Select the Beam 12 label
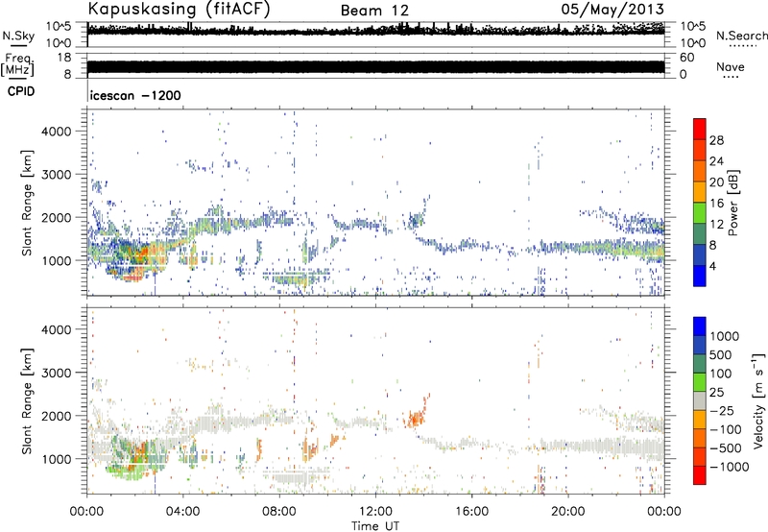Screen dimensions: 768x532 click(x=374, y=11)
